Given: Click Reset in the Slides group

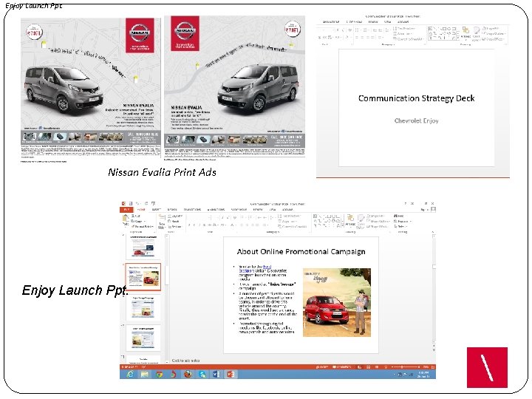Looking at the screenshot, I should click(174, 221).
